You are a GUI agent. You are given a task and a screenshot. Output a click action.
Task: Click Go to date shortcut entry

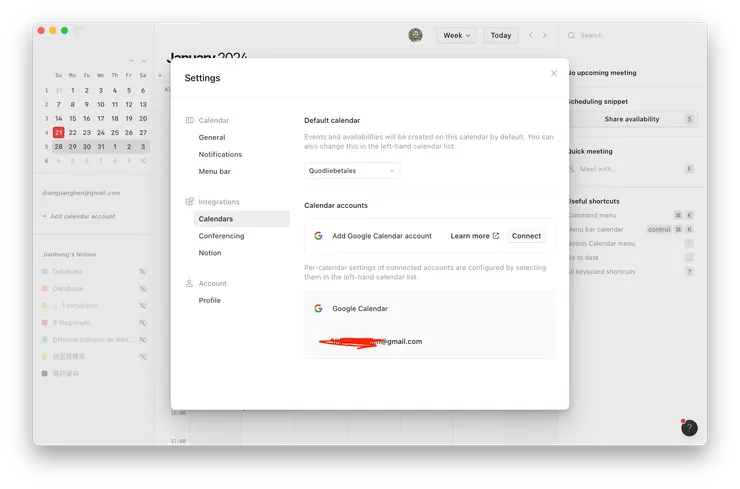(631, 257)
